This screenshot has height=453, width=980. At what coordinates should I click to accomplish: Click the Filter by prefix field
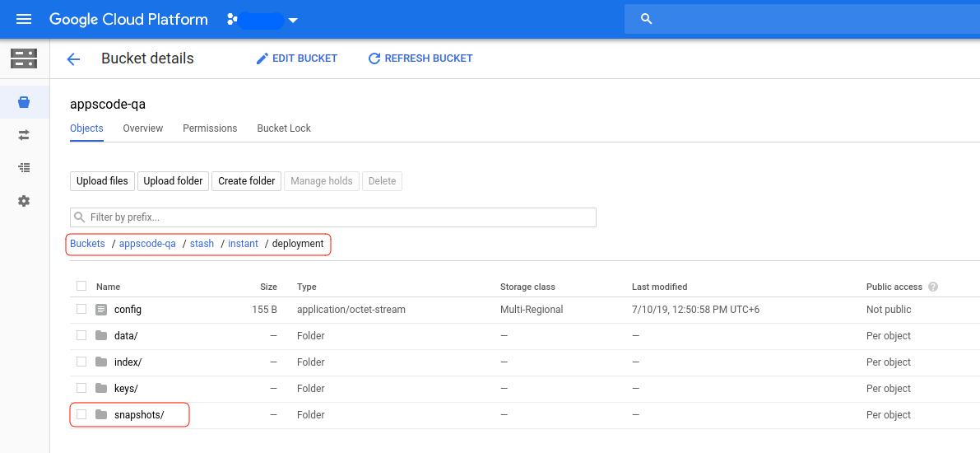(333, 217)
